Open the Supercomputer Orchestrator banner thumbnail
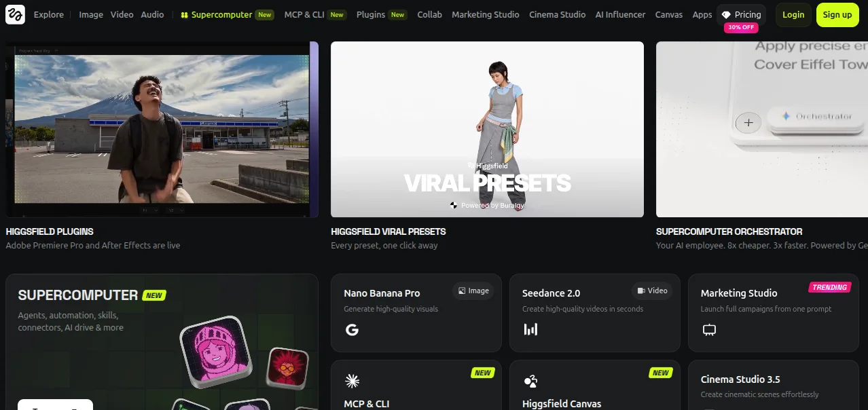The height and width of the screenshot is (410, 868). (x=762, y=130)
